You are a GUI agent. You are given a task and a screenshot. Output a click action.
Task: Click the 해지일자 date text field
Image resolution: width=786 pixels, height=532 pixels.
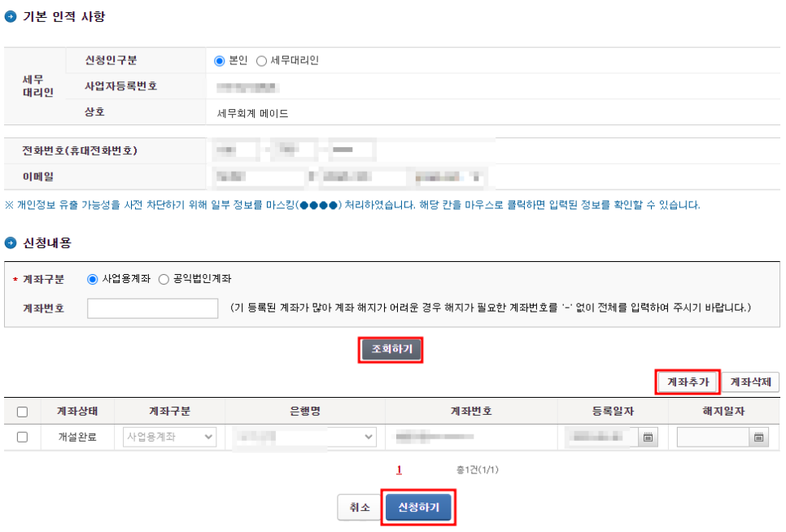point(713,438)
